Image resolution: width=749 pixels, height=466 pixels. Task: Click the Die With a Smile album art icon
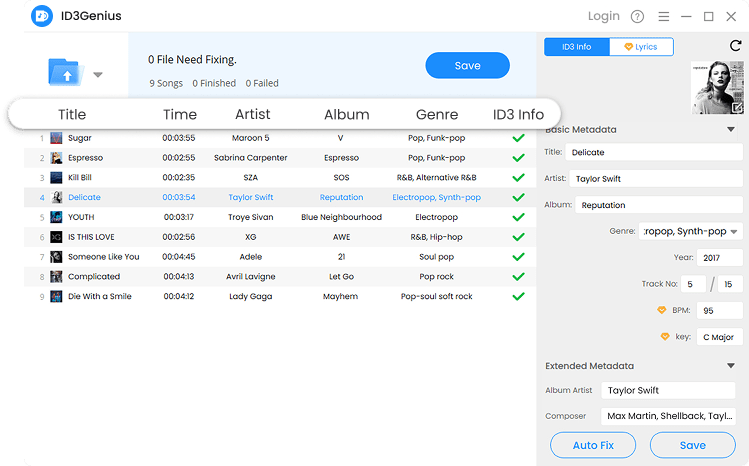pyautogui.click(x=56, y=297)
